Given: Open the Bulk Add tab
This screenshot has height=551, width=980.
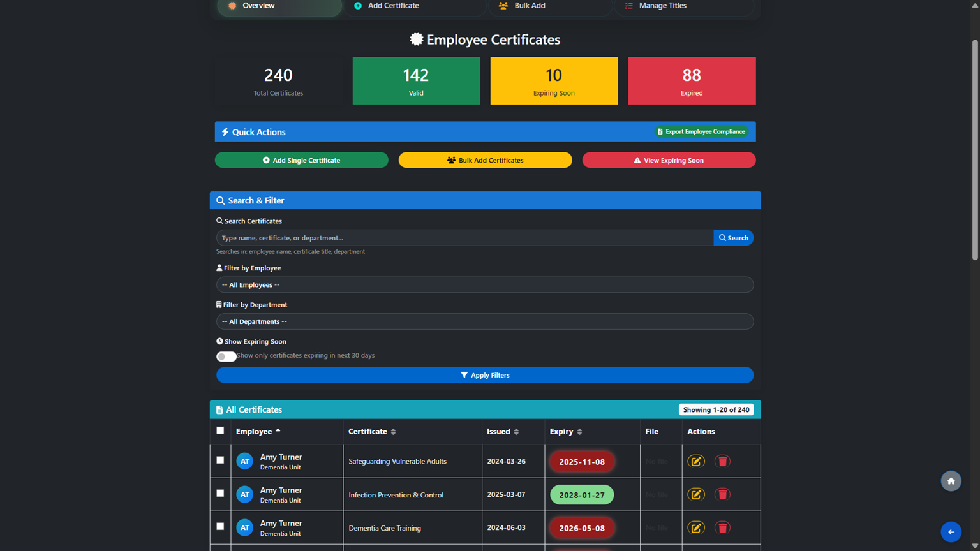Looking at the screenshot, I should [x=551, y=6].
